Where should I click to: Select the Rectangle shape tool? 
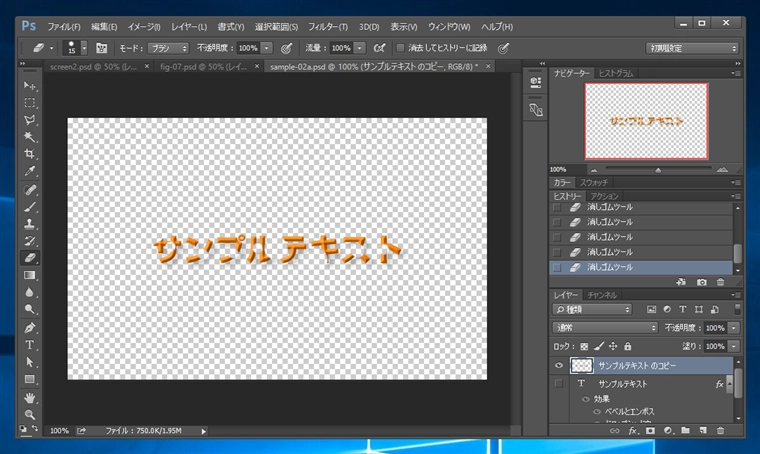(x=30, y=379)
